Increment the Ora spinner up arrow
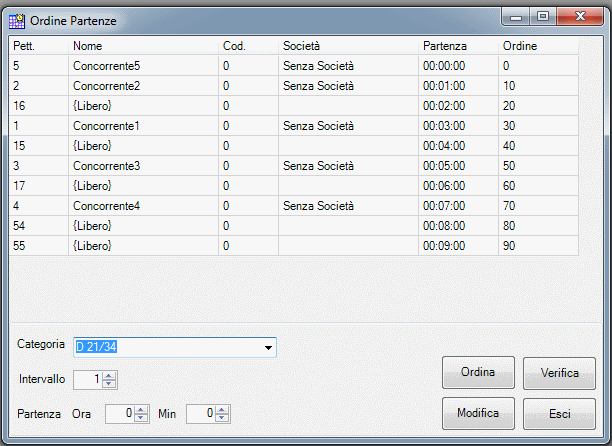Screen dimensions: 612x446 pos(141,410)
